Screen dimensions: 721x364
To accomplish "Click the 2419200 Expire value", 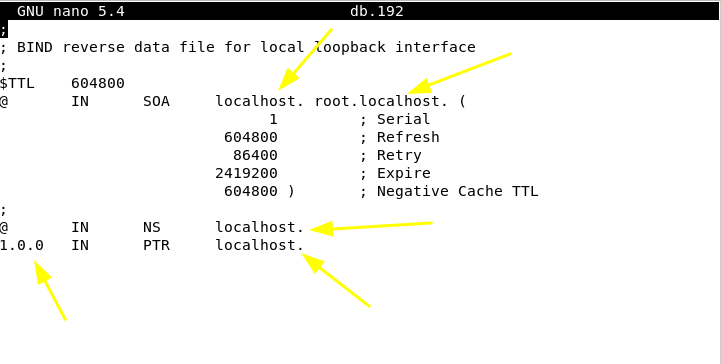I will point(246,173).
